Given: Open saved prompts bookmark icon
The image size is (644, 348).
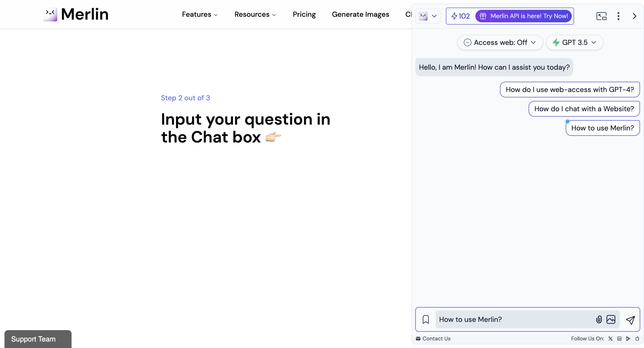Looking at the screenshot, I should 426,320.
